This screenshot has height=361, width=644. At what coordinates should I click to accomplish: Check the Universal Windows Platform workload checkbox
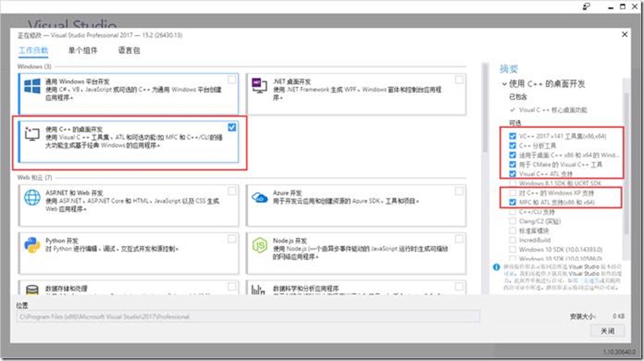point(232,79)
